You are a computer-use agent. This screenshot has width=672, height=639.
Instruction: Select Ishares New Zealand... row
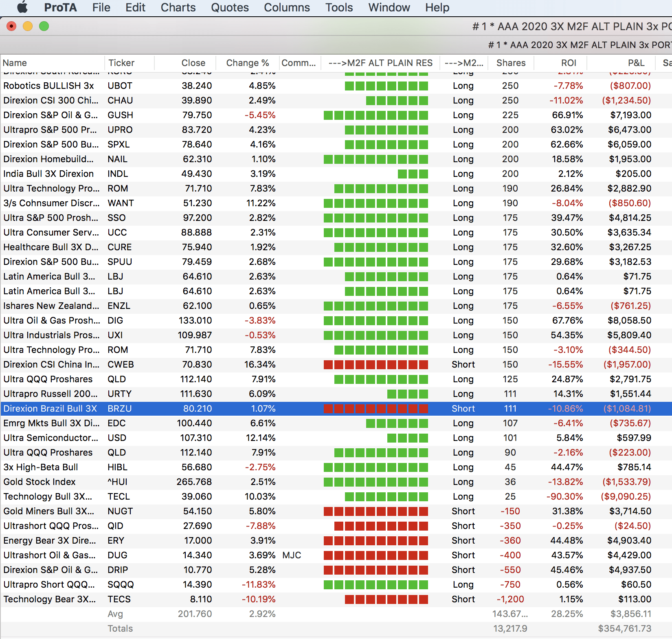tap(336, 306)
